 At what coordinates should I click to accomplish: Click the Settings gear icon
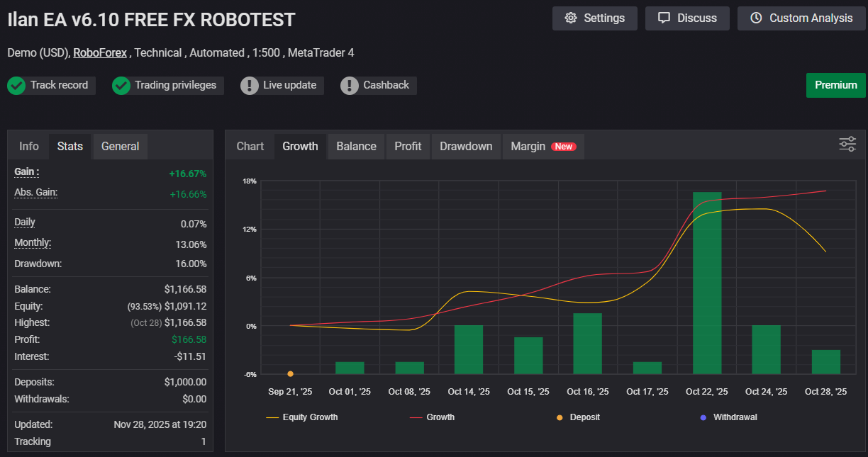pyautogui.click(x=571, y=18)
